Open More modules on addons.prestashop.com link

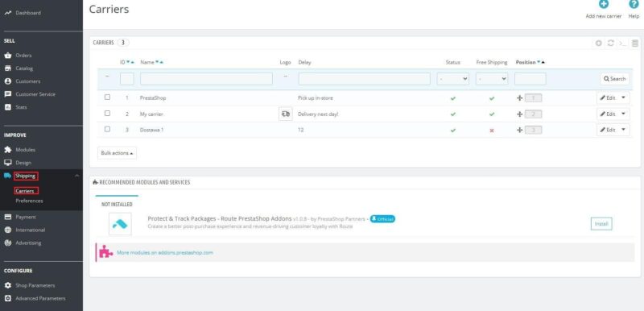tap(165, 253)
